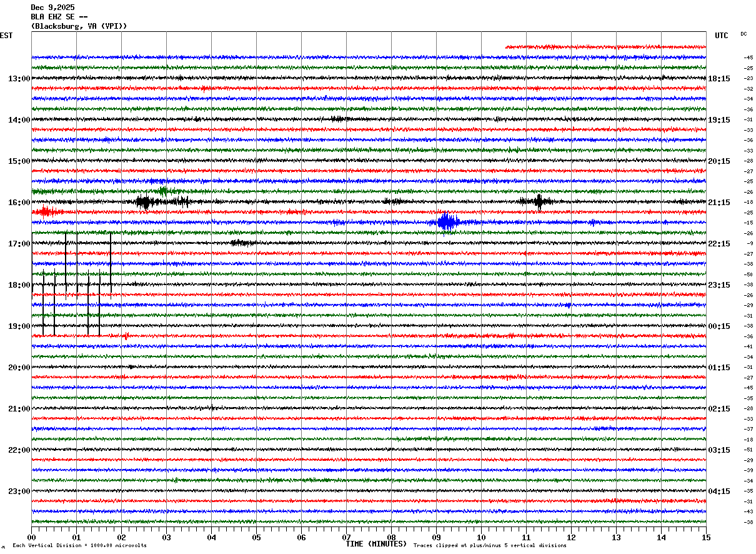This screenshot has width=756, height=554.
Task: Click the traces clipped footnote text
Action: [490, 545]
